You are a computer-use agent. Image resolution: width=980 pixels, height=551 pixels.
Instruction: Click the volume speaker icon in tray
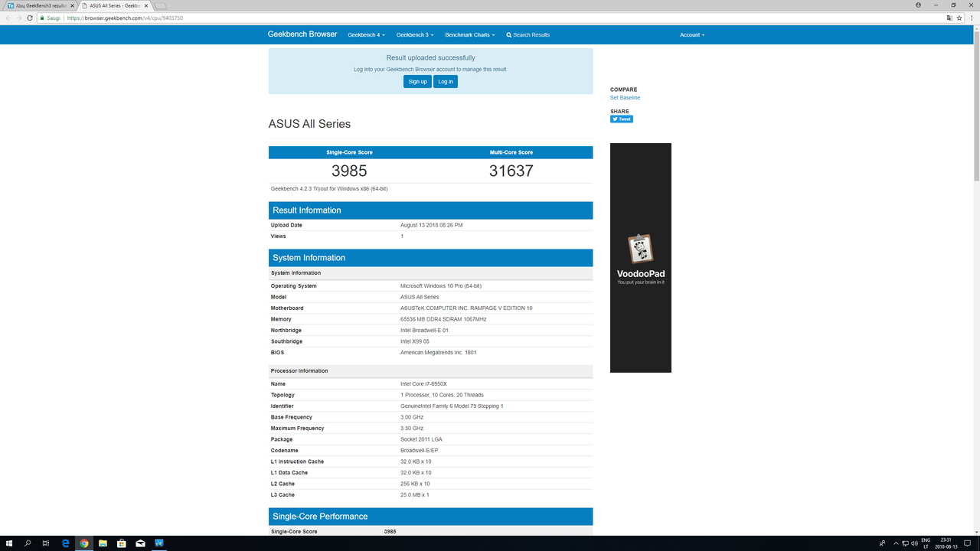915,543
